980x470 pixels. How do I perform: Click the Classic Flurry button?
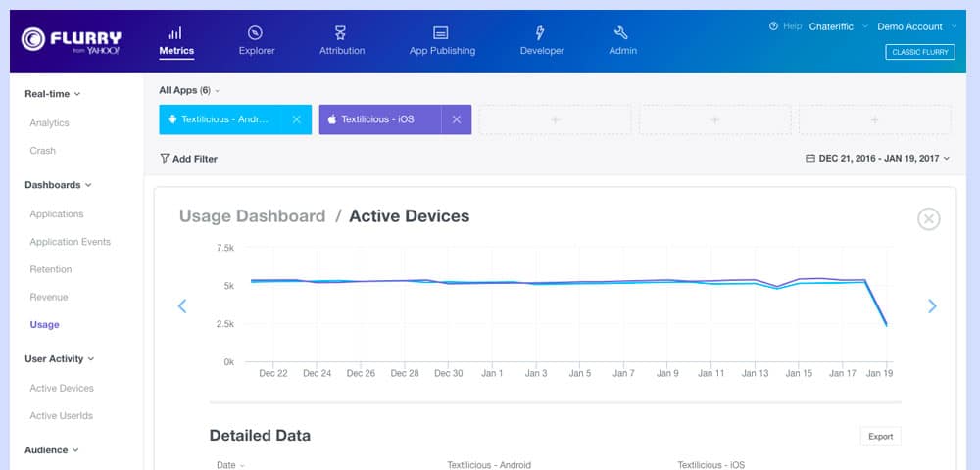(920, 52)
